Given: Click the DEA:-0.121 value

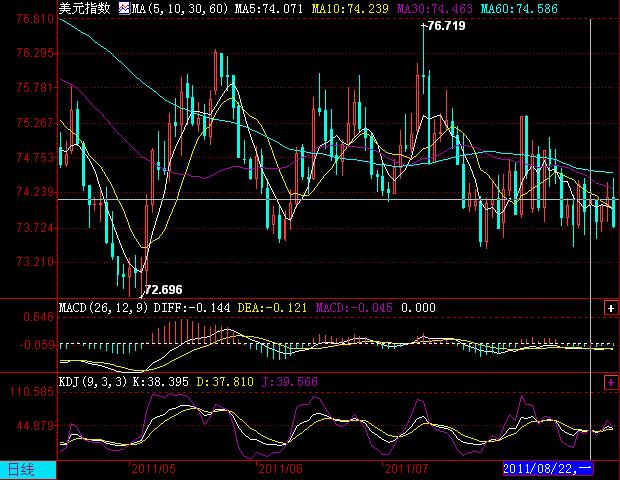Looking at the screenshot, I should 272,308.
